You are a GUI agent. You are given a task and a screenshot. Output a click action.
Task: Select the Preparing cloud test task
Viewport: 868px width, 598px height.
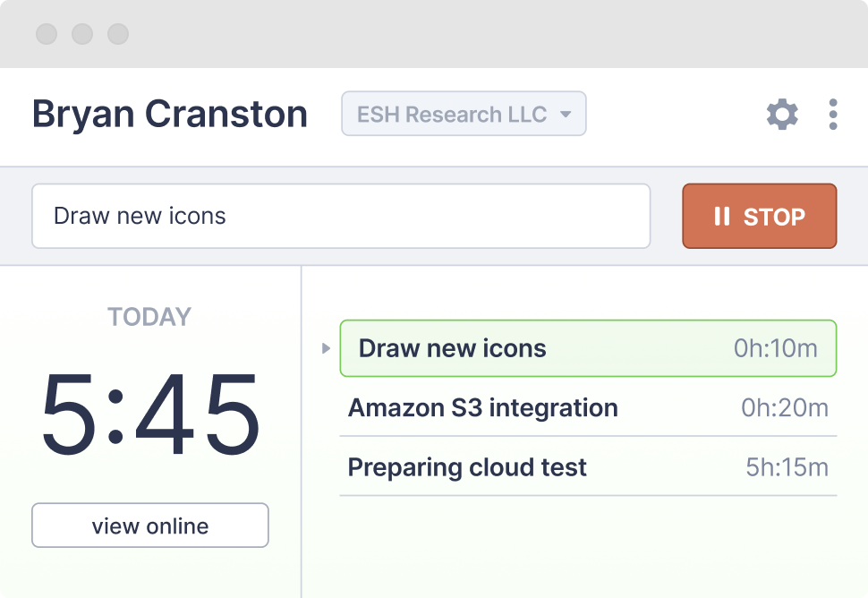click(x=467, y=467)
